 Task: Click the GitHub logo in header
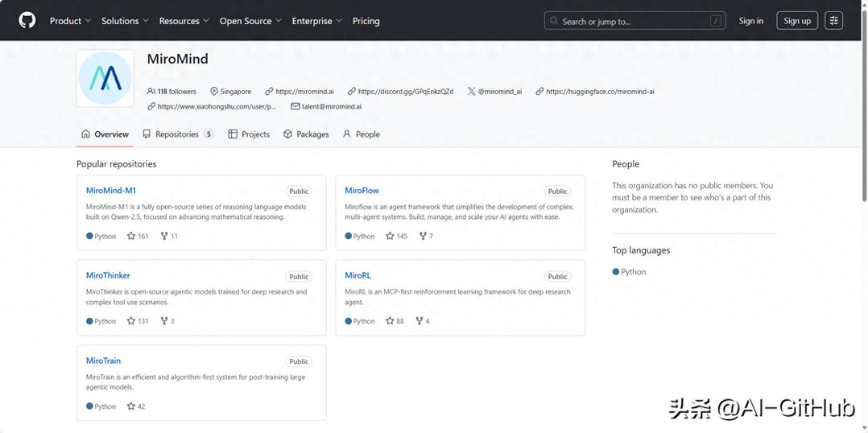27,21
